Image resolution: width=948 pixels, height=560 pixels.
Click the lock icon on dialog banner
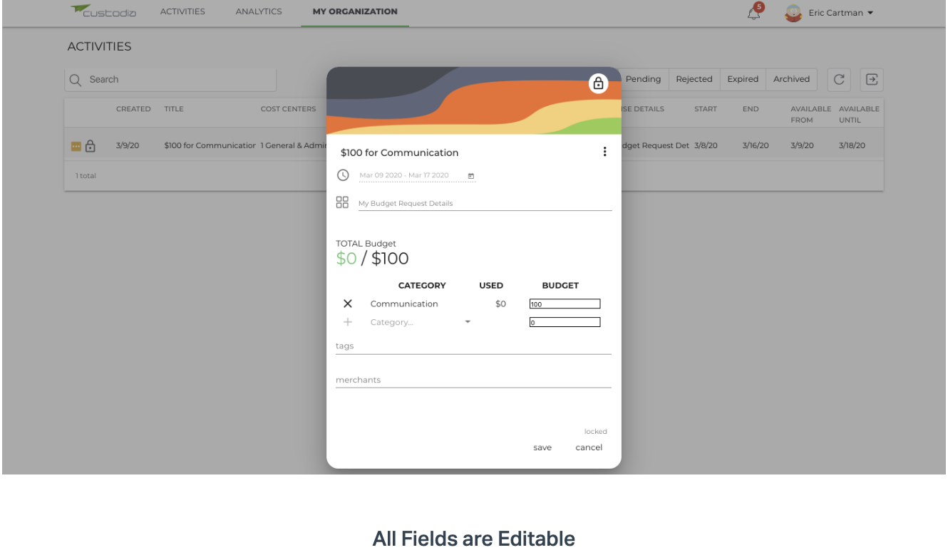pyautogui.click(x=598, y=83)
